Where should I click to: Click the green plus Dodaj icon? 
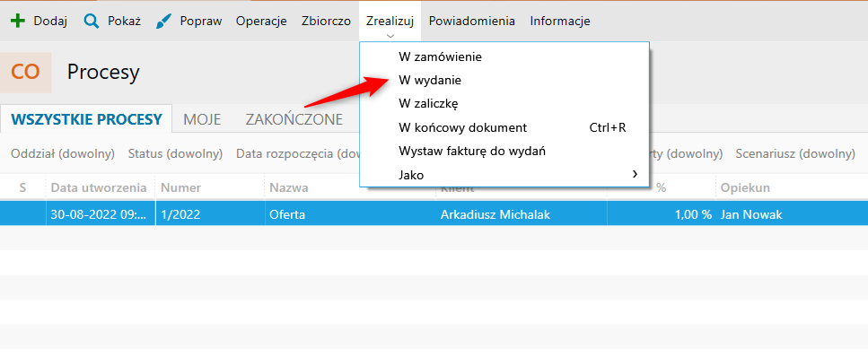(18, 21)
